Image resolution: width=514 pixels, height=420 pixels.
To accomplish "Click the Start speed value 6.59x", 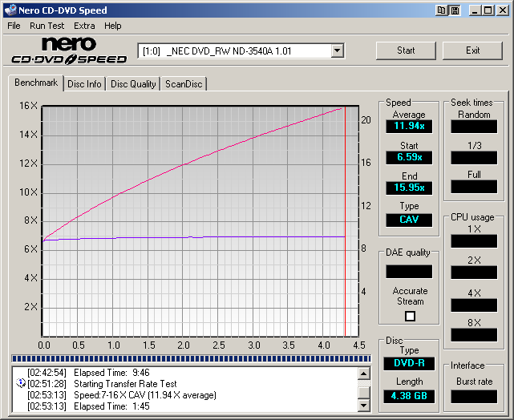I will pyautogui.click(x=409, y=157).
